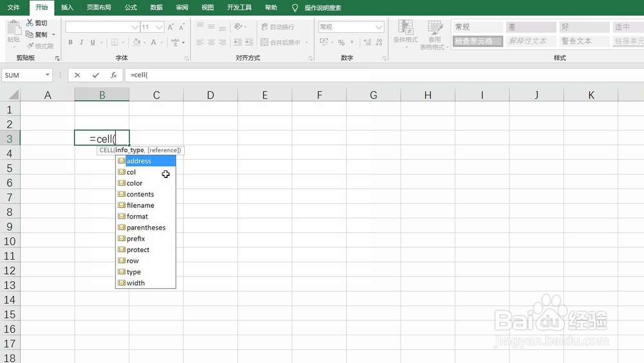Apply comma thousands separator style

[352, 43]
